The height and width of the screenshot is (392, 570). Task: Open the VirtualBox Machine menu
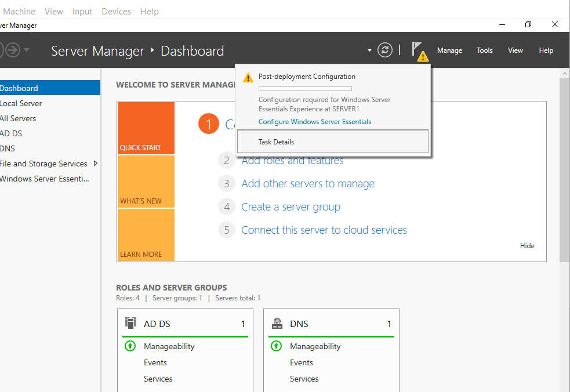tap(19, 11)
